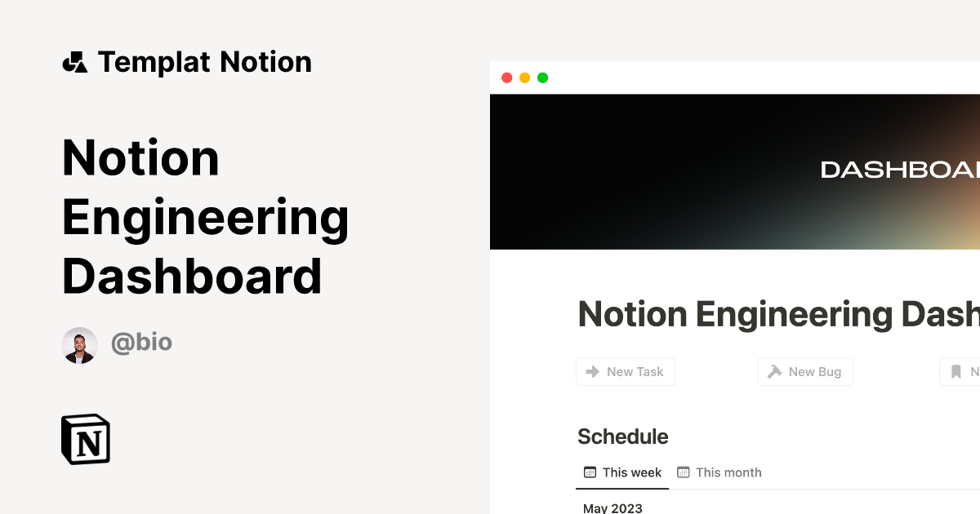Select the This week tab
Screen dimensions: 980x514
click(631, 472)
